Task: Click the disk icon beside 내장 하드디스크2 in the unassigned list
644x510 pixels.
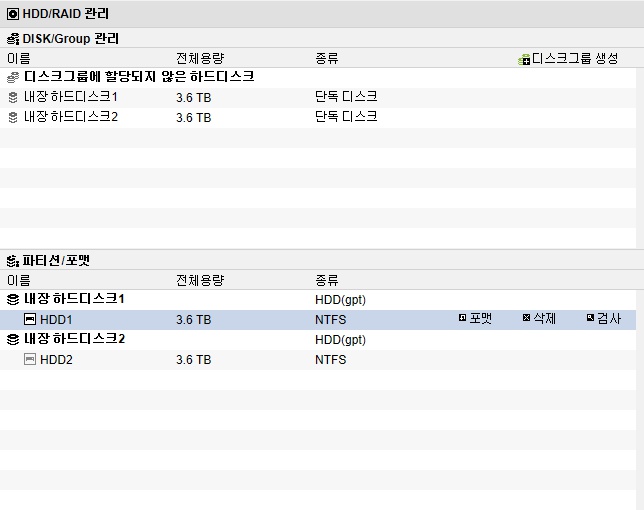Action: 13,117
